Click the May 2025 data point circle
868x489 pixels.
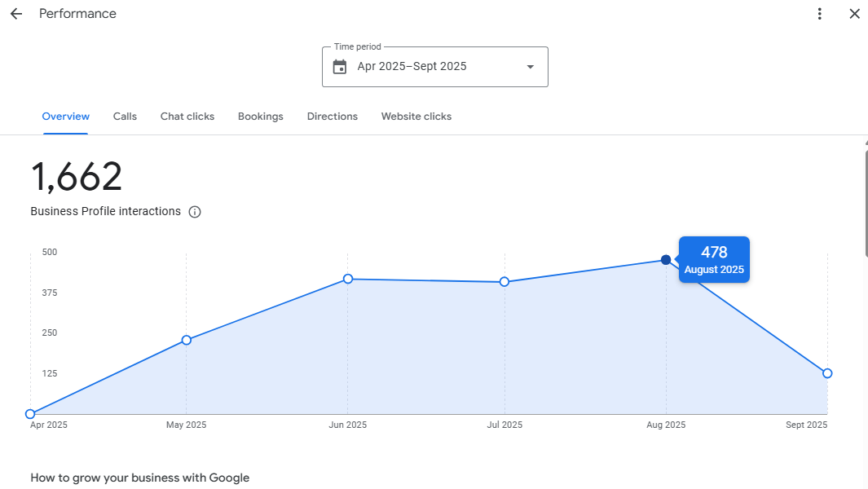click(x=187, y=340)
